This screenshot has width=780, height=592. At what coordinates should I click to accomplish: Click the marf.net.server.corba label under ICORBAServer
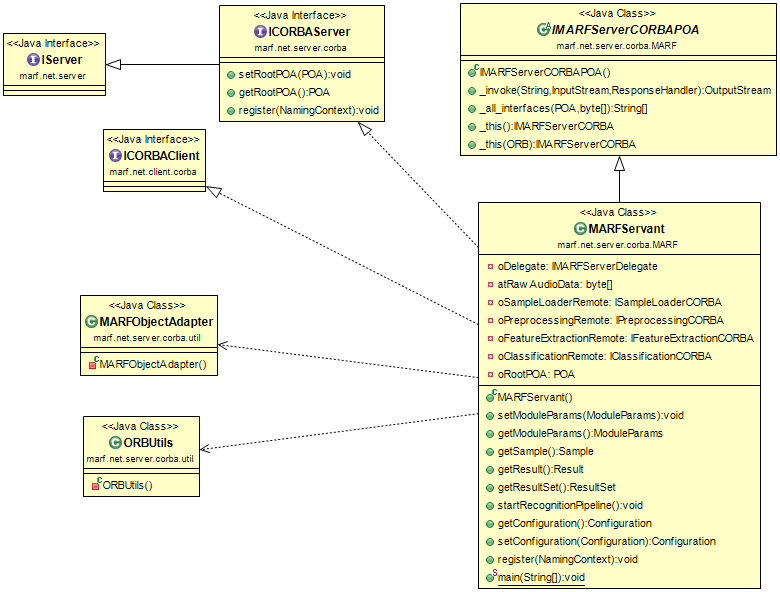[300, 48]
